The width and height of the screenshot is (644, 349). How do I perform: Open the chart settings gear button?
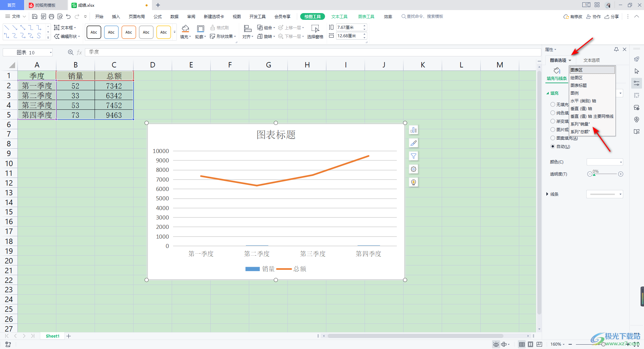[414, 169]
